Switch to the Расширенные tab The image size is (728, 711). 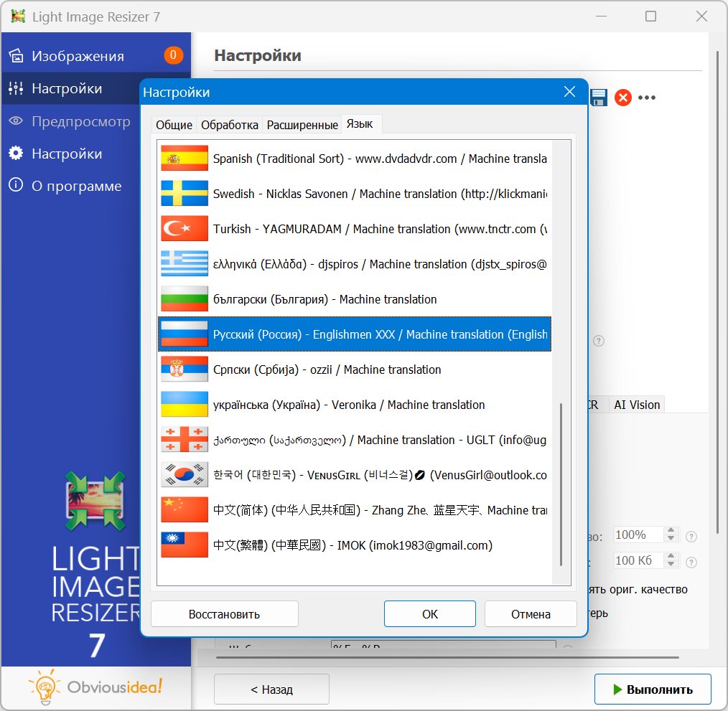tap(302, 125)
